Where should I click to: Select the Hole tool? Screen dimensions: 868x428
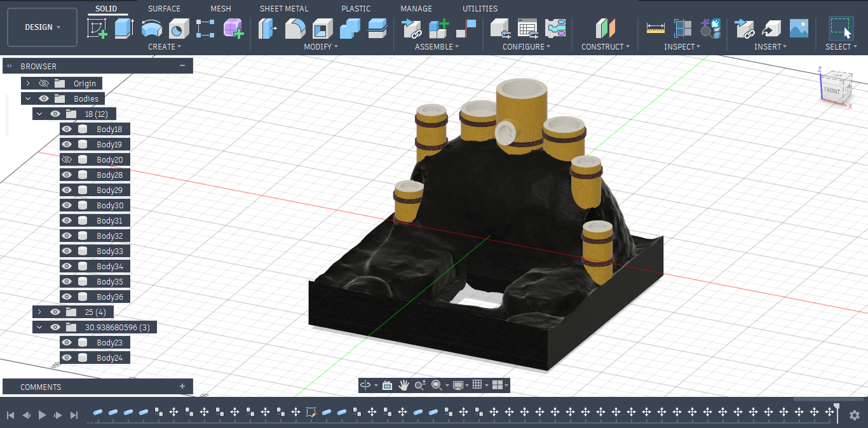pos(179,29)
